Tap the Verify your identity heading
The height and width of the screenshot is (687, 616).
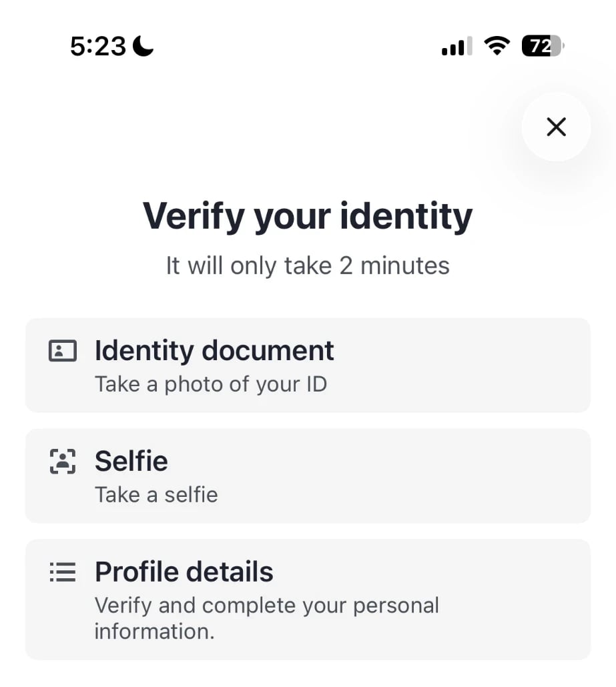coord(308,216)
